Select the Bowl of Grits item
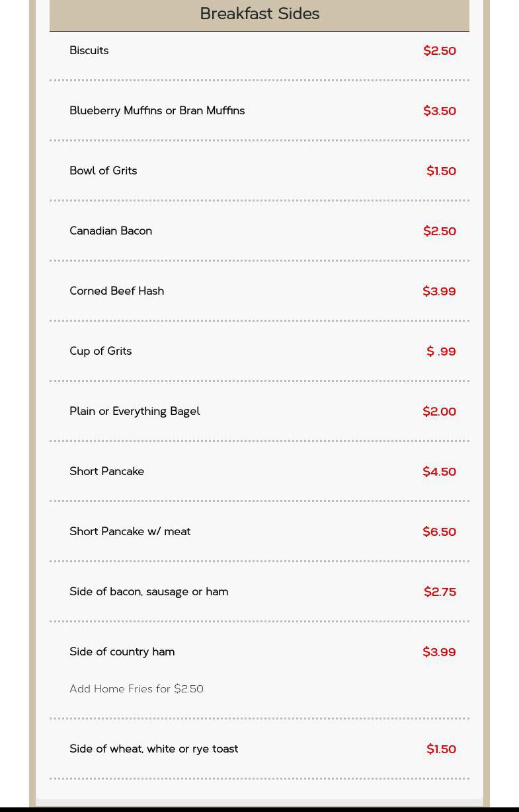This screenshot has width=519, height=812. [x=103, y=171]
